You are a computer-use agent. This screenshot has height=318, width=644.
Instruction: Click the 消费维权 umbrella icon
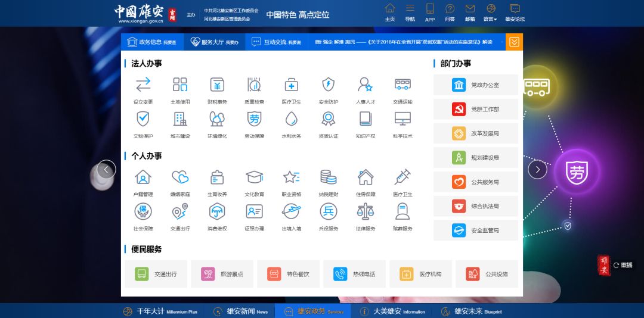[217, 211]
